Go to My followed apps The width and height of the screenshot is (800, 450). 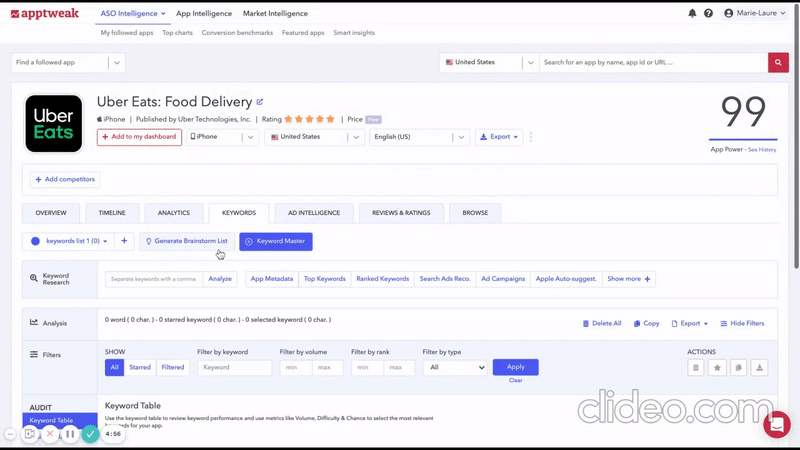pos(127,33)
